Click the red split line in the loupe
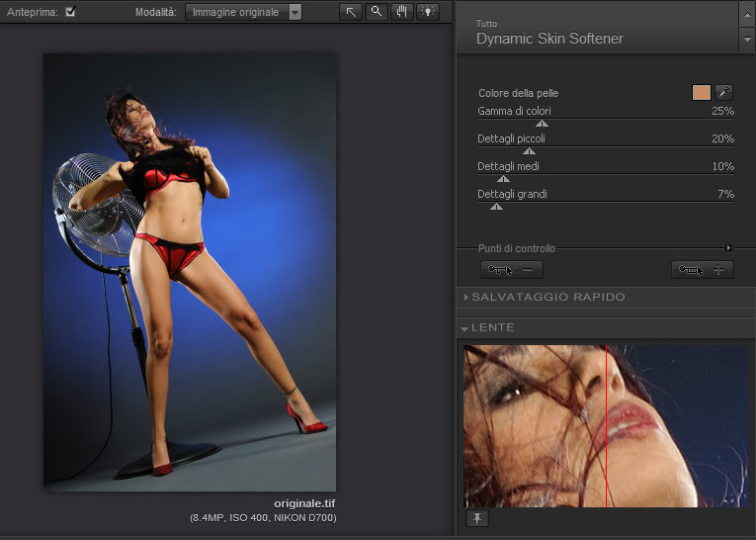756x540 pixels. [606, 426]
